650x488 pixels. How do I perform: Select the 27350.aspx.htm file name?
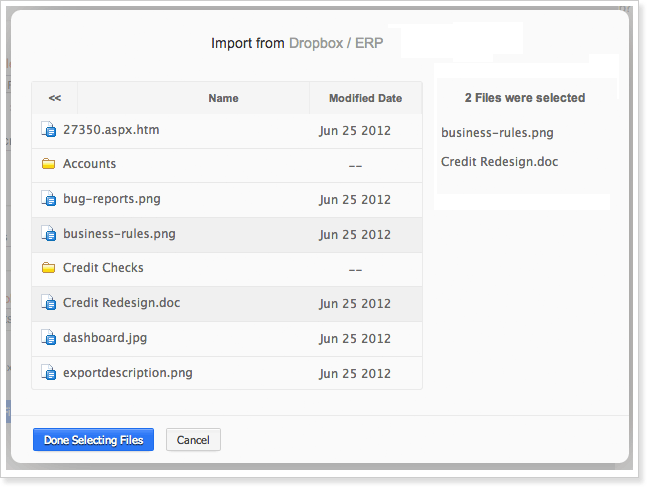[x=111, y=130]
